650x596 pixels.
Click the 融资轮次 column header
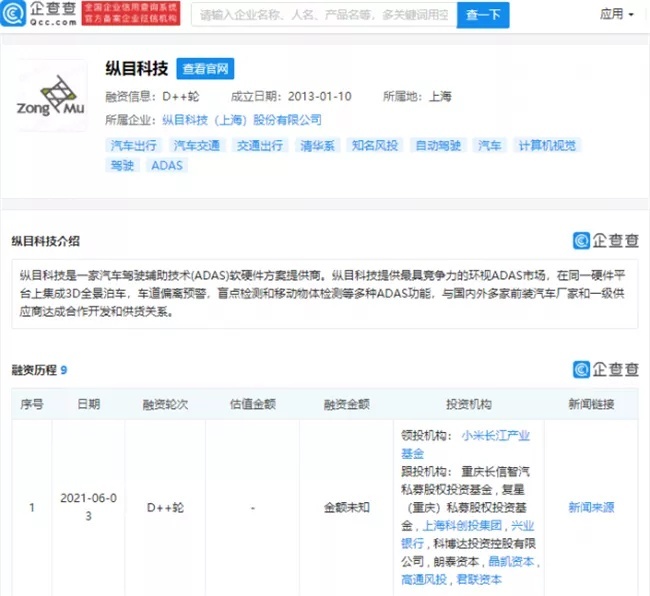pyautogui.click(x=165, y=404)
